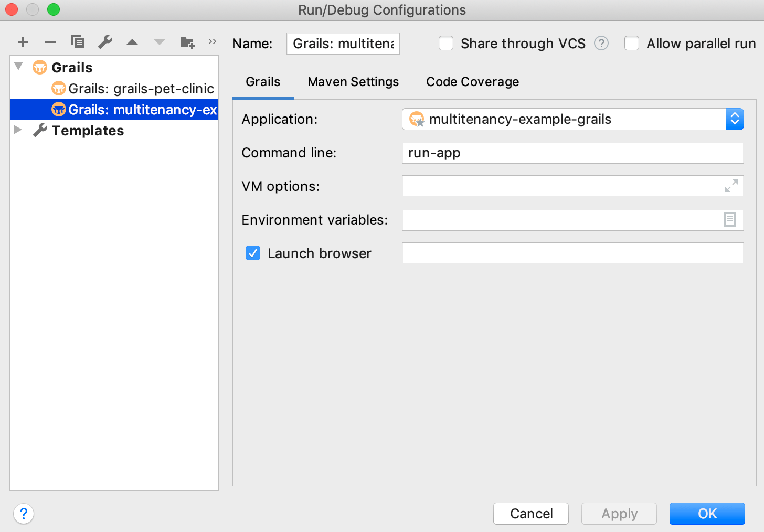Select the Grails group tree item

[x=114, y=67]
